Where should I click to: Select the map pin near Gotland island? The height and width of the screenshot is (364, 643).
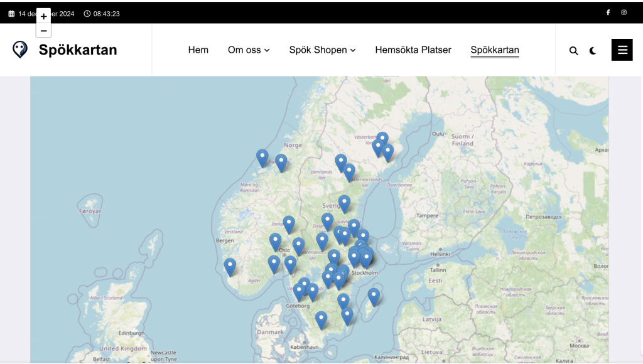(374, 297)
